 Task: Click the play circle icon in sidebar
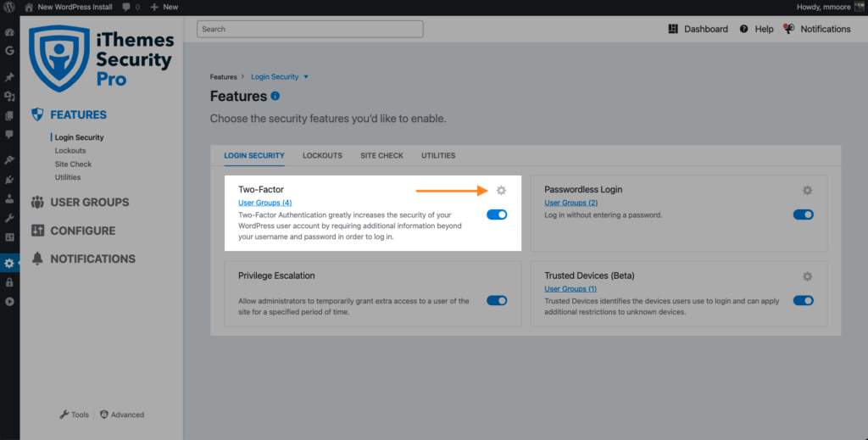pos(9,302)
